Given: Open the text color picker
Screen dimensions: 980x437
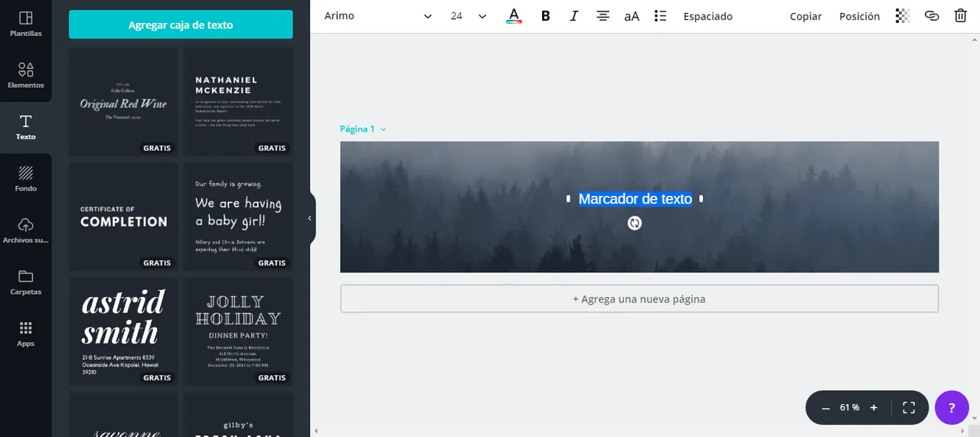Looking at the screenshot, I should click(514, 16).
